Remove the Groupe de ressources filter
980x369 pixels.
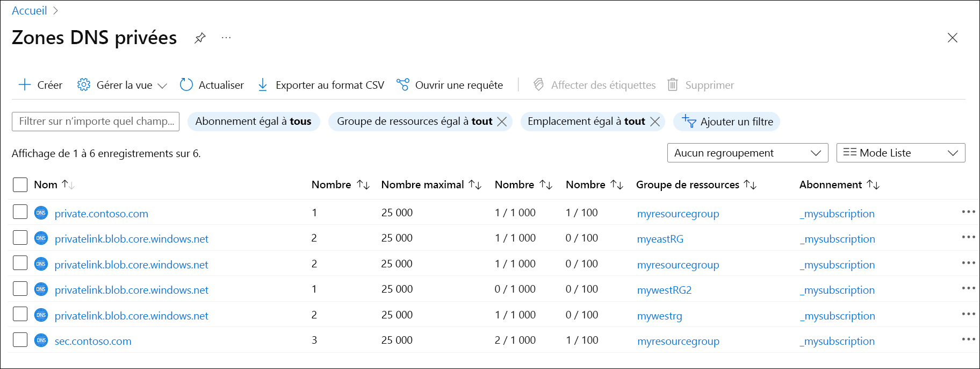(x=502, y=122)
